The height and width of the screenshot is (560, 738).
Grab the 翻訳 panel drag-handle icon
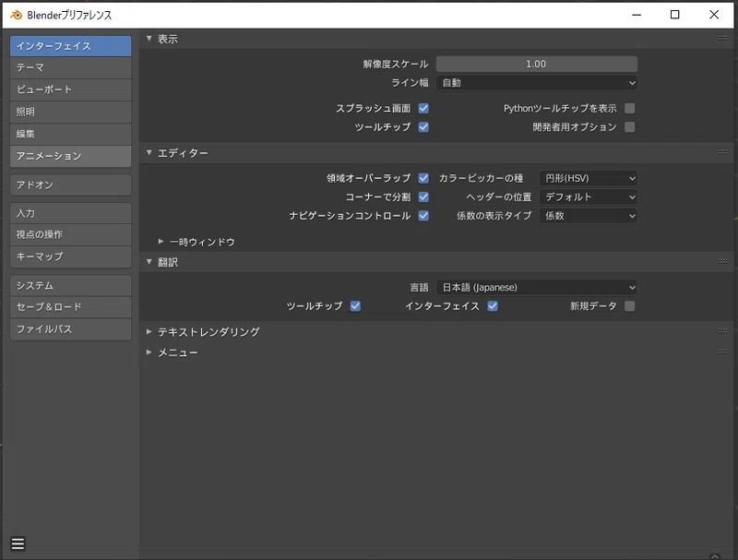(x=722, y=261)
